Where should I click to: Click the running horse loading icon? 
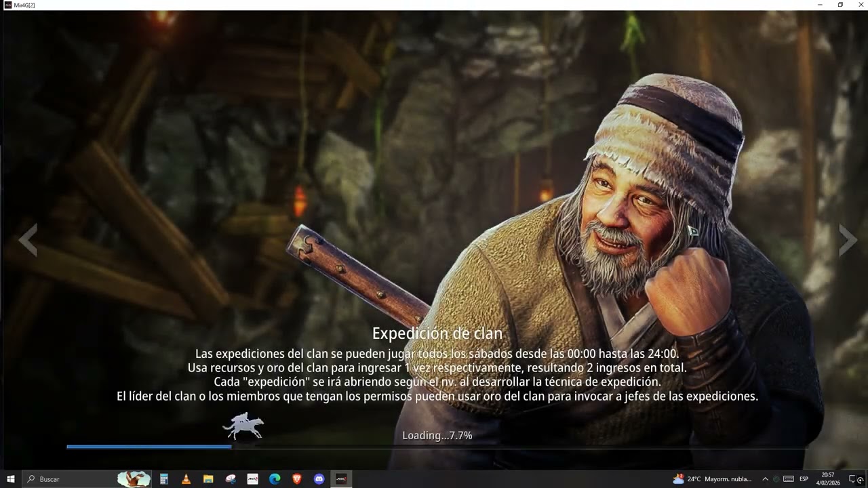243,426
